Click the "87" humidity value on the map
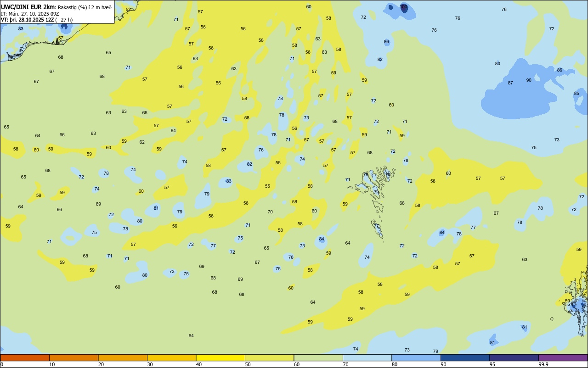The image size is (588, 368). (510, 83)
